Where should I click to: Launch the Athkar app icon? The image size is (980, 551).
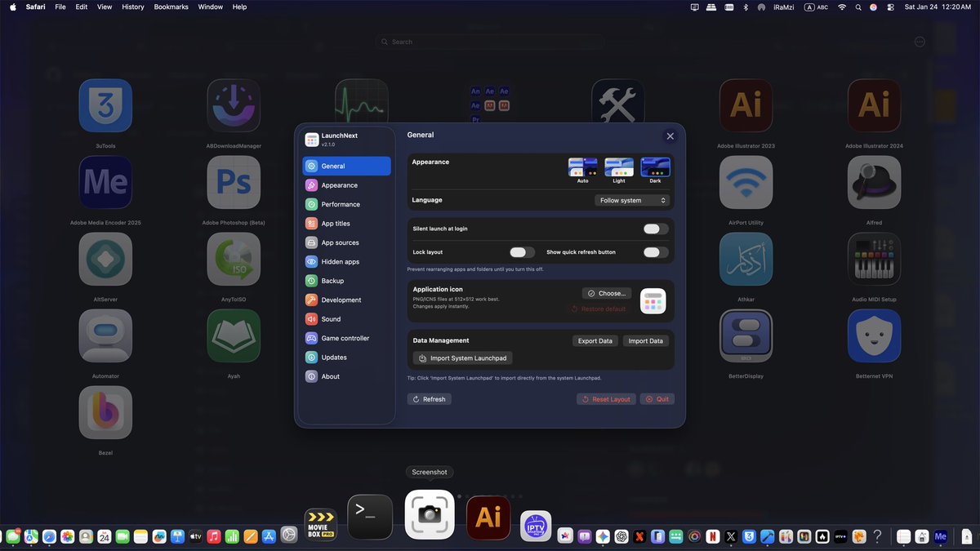pos(746,259)
